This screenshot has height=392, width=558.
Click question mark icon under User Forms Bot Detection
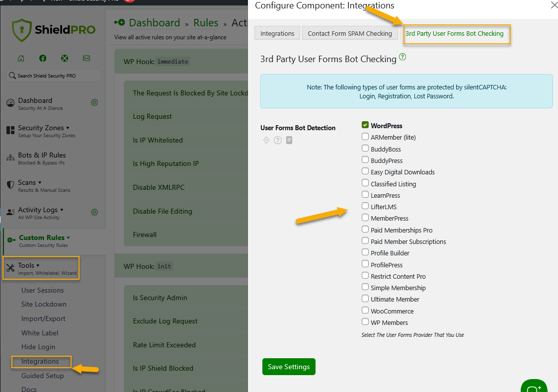point(278,140)
